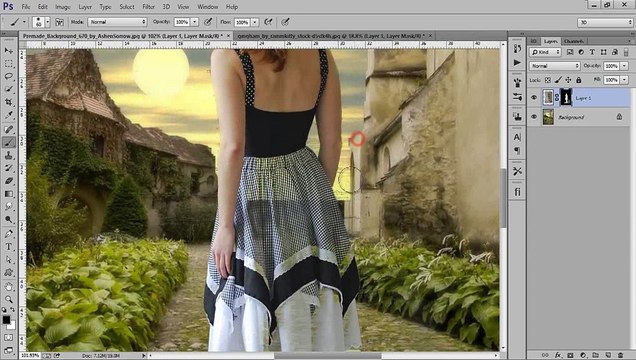Open the Filter menu
The width and height of the screenshot is (636, 360).
coord(148,7)
